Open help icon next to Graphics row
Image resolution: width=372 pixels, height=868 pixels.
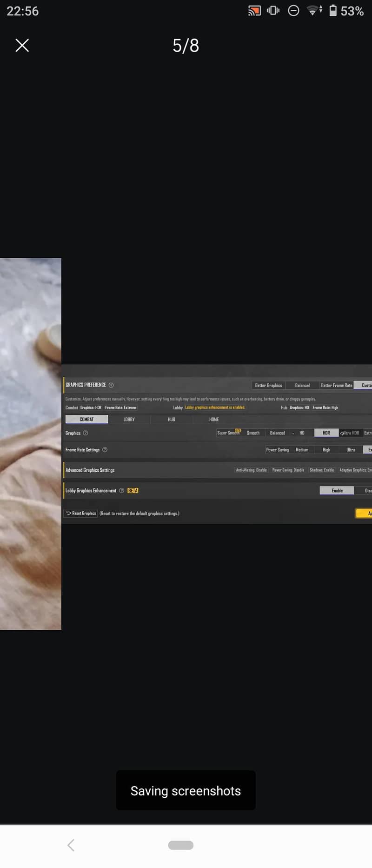click(x=86, y=433)
